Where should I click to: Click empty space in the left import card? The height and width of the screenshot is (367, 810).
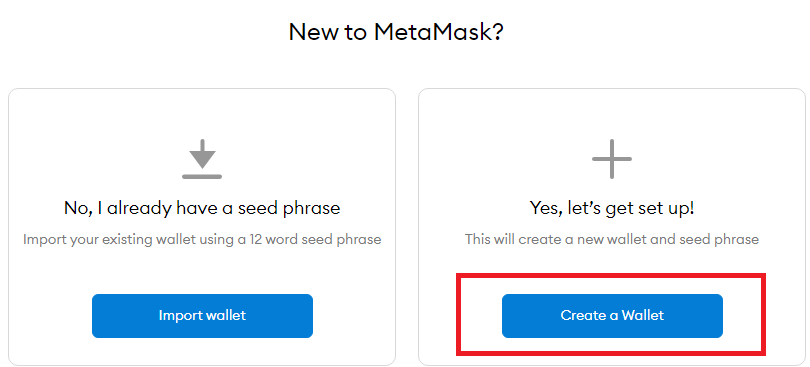click(202, 116)
